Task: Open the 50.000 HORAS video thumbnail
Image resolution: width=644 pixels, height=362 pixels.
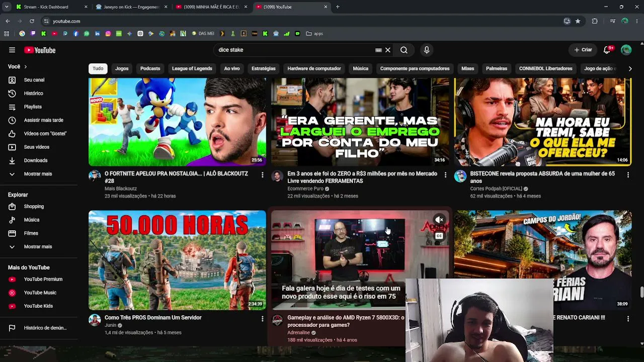Action: tap(177, 260)
